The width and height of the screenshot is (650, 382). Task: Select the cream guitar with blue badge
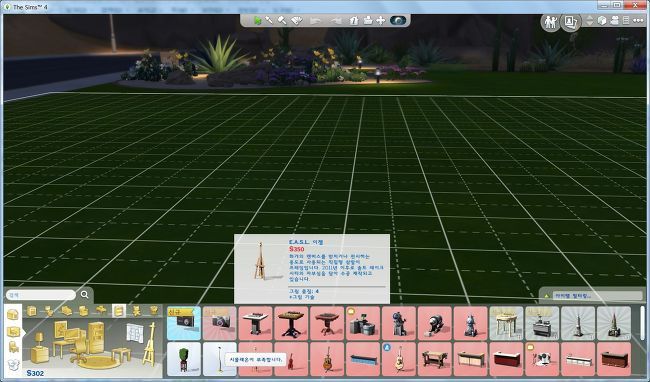(399, 359)
